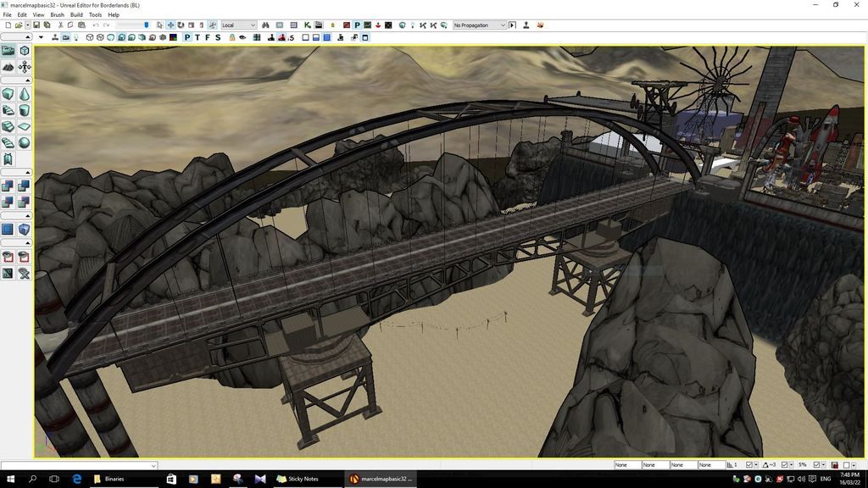This screenshot has width=868, height=488.
Task: Open the Kismet editor icon
Action: (307, 25)
